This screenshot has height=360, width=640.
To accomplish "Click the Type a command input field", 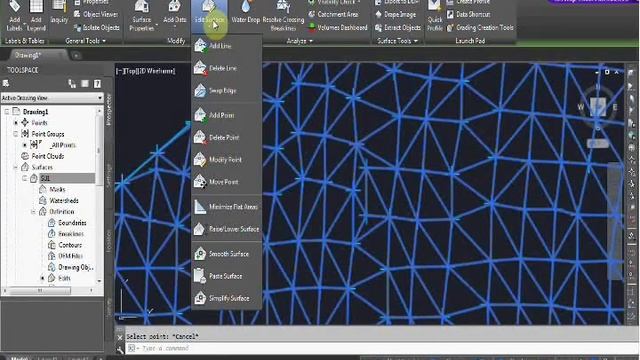I will [x=381, y=348].
